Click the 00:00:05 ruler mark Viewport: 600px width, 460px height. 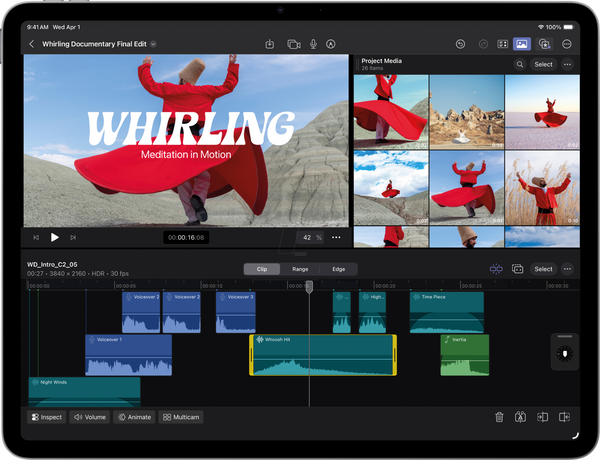click(126, 286)
